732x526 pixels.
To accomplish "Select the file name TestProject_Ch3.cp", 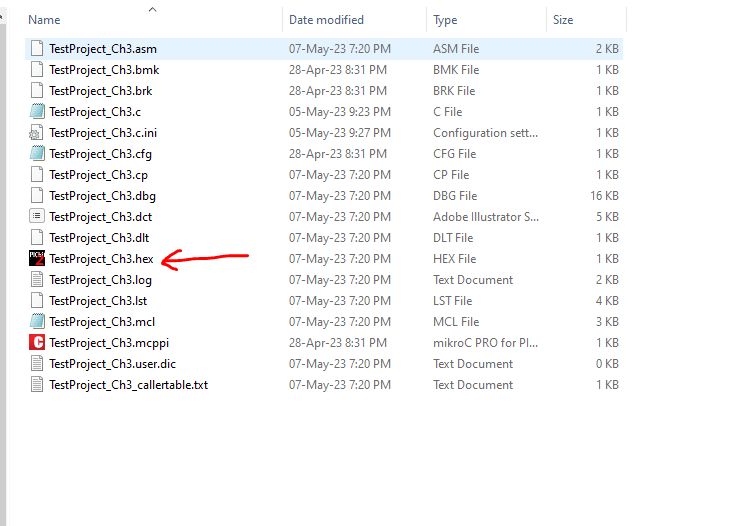I will click(99, 175).
